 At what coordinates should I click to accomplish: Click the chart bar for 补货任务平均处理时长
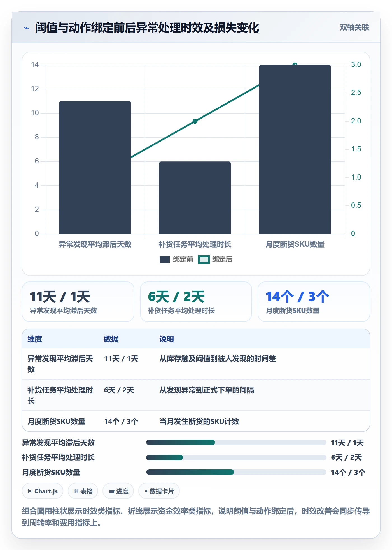pos(195,198)
